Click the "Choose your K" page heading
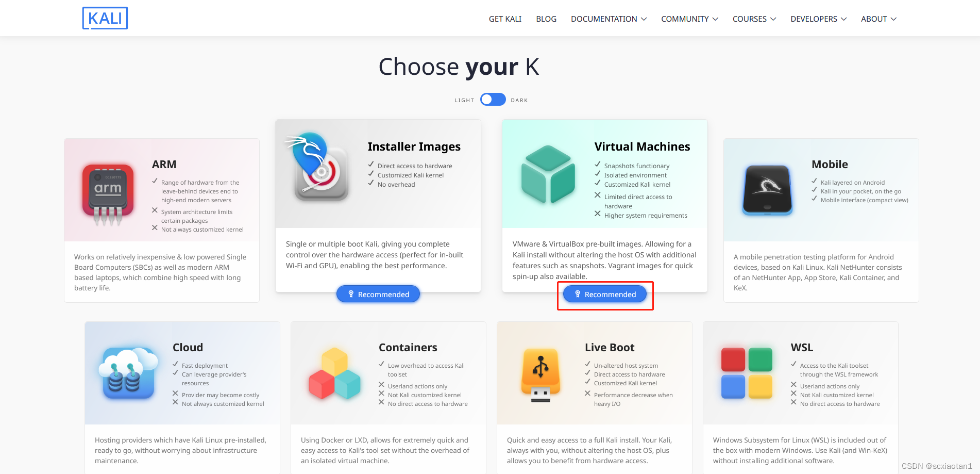This screenshot has height=474, width=980. tap(459, 67)
